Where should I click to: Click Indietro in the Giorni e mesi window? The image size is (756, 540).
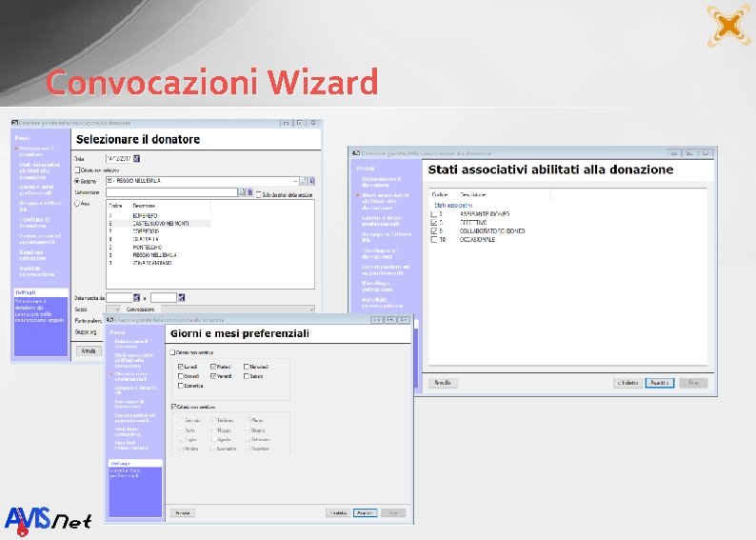click(x=338, y=513)
